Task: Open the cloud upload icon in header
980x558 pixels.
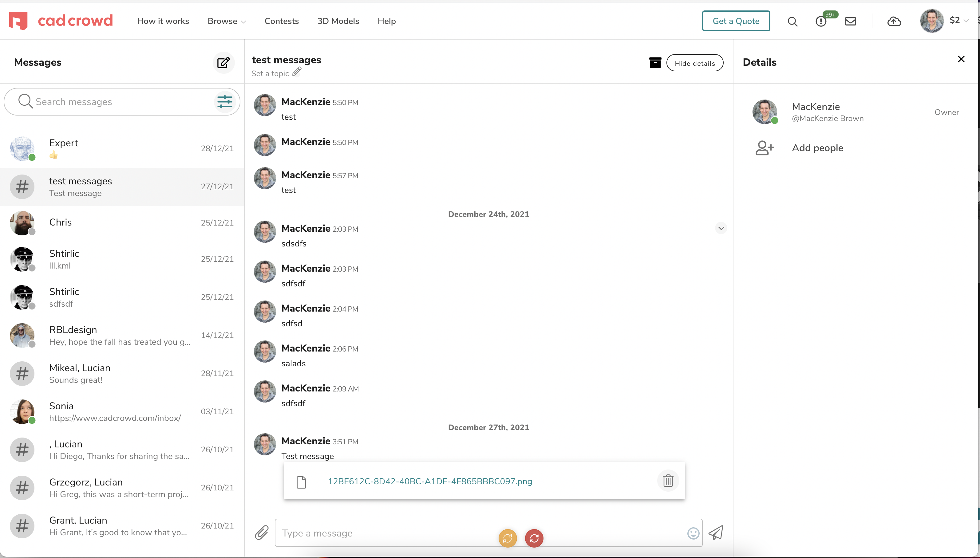Action: coord(894,21)
